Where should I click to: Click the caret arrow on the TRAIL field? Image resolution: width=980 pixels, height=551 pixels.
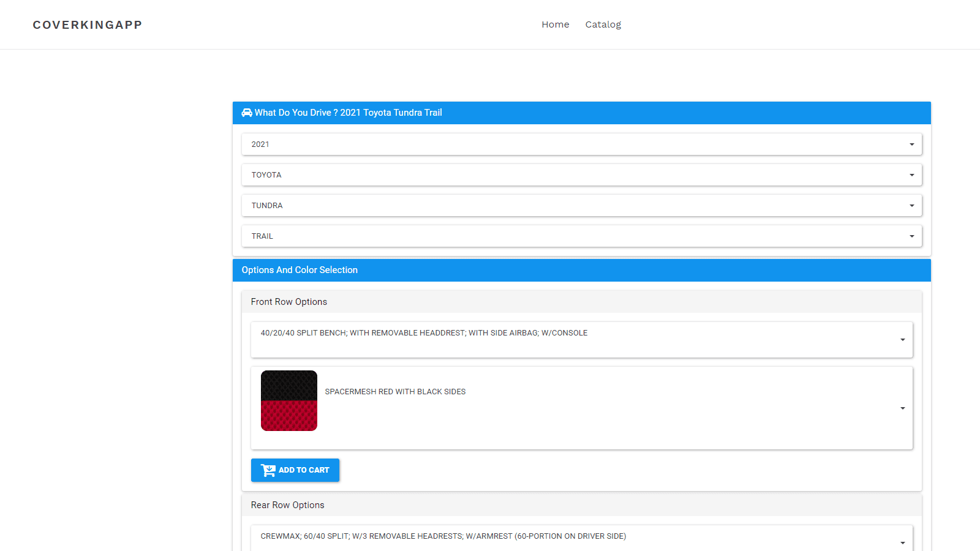pos(911,236)
